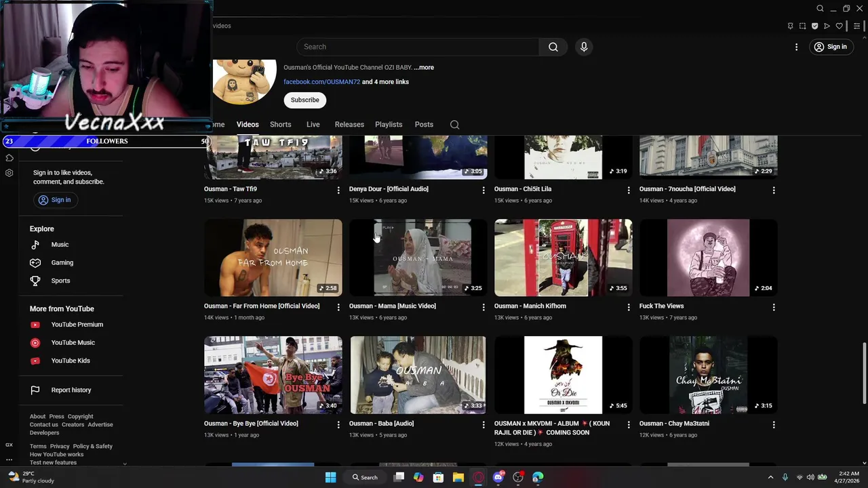The width and height of the screenshot is (868, 488).
Task: Click the volume icon in system tray
Action: click(x=810, y=477)
